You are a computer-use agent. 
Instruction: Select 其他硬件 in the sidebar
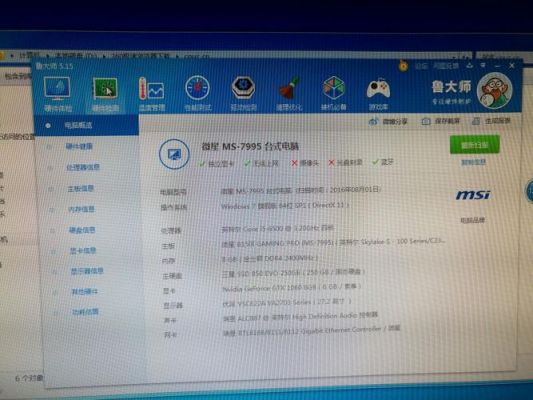click(x=85, y=292)
